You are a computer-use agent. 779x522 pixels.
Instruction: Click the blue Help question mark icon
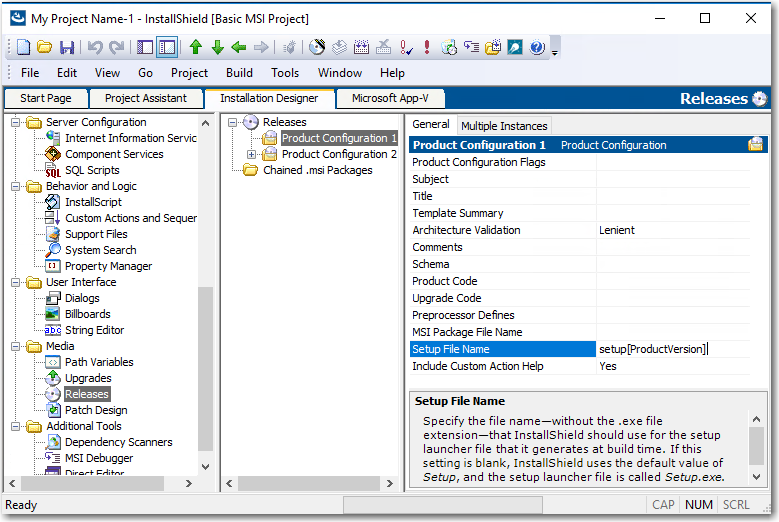[537, 47]
